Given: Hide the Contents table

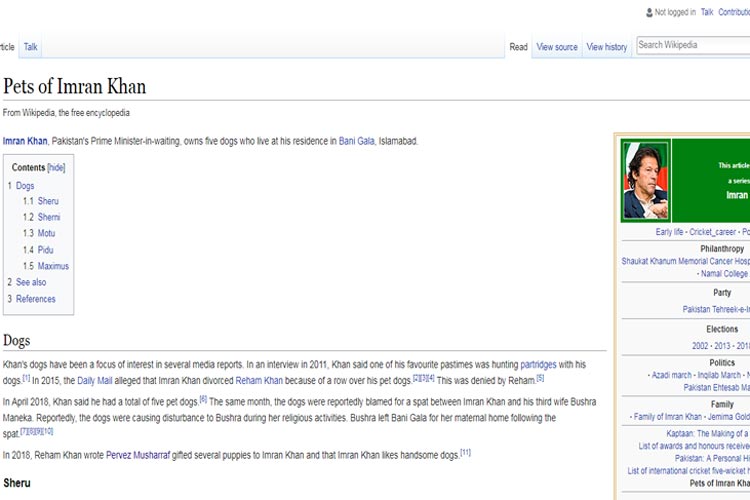Looking at the screenshot, I should point(56,168).
